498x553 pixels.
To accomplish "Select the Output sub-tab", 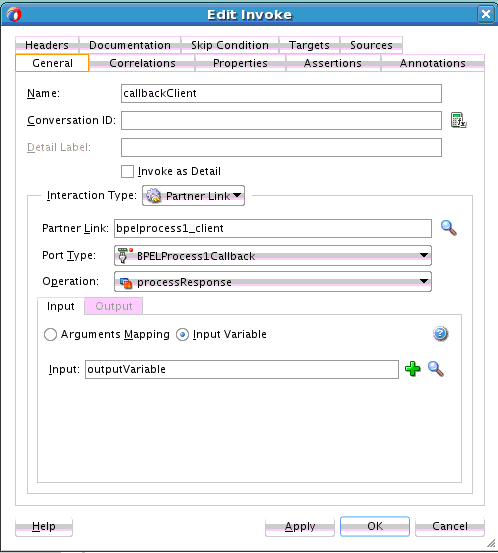I will (x=114, y=306).
